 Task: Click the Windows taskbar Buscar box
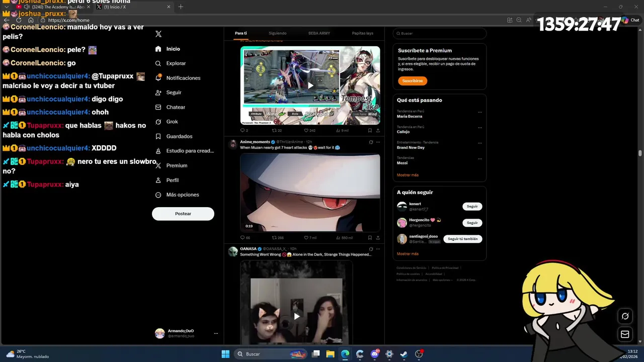point(272,354)
